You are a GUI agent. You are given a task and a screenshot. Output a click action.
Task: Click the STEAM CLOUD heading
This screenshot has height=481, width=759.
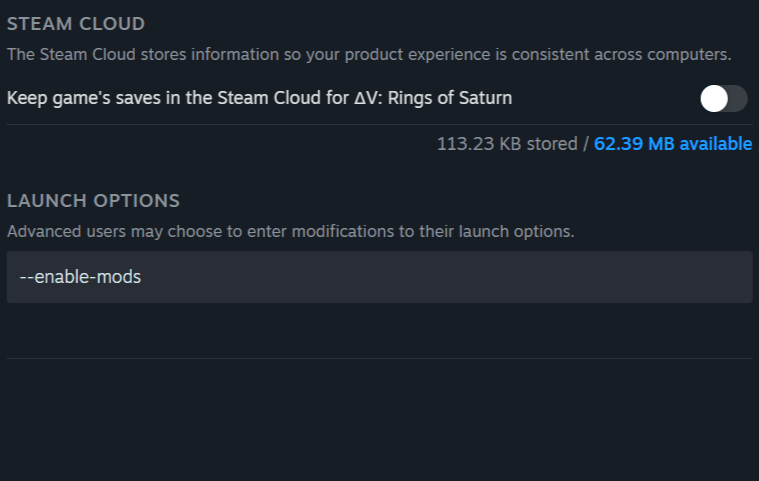(76, 23)
